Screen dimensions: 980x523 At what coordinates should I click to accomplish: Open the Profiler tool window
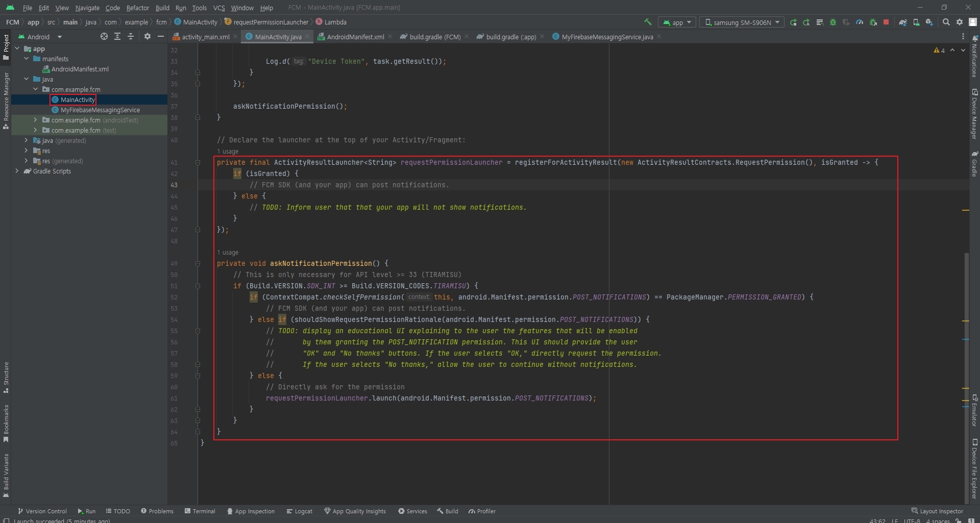(x=482, y=511)
